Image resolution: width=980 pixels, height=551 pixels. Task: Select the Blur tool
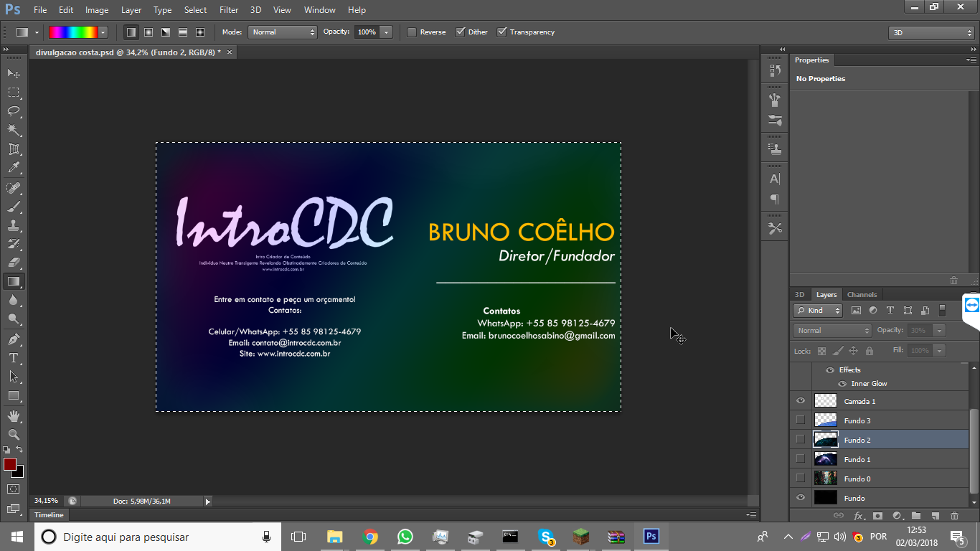pos(14,300)
